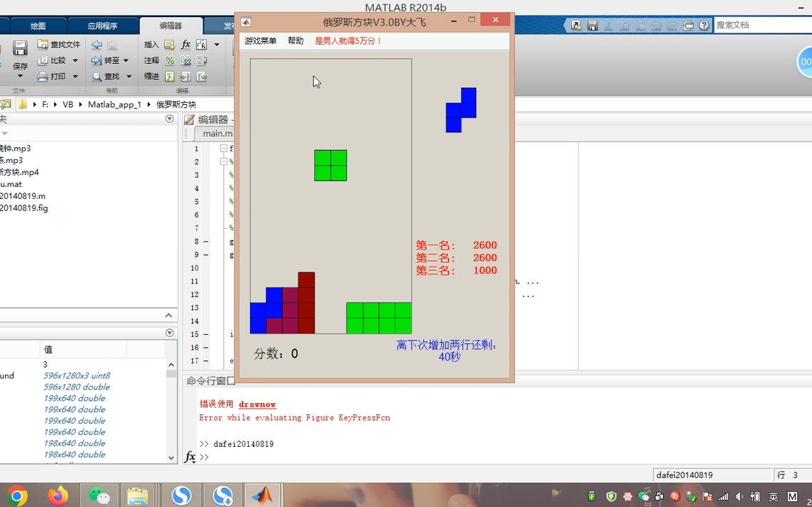
Task: Open the 保存 save dropdown arrow
Action: tap(19, 76)
